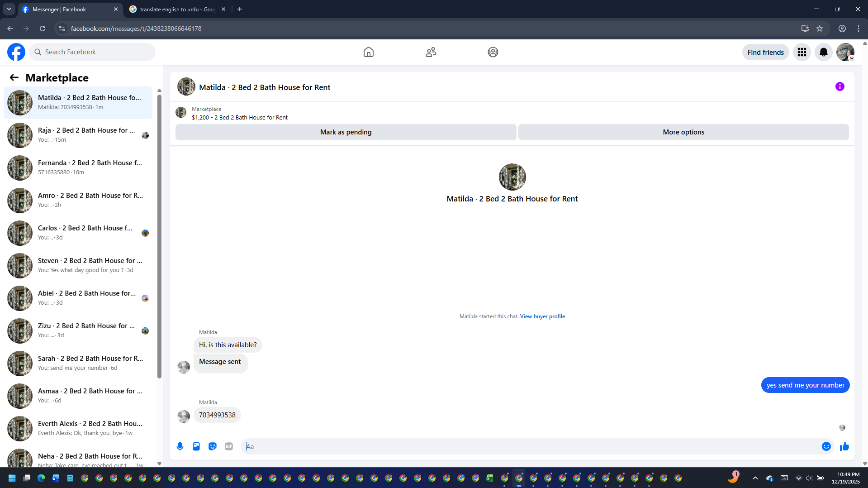Open the $1,200 2 Bed 2 Bath listing link
Viewport: 868px width, 488px height.
[239, 118]
